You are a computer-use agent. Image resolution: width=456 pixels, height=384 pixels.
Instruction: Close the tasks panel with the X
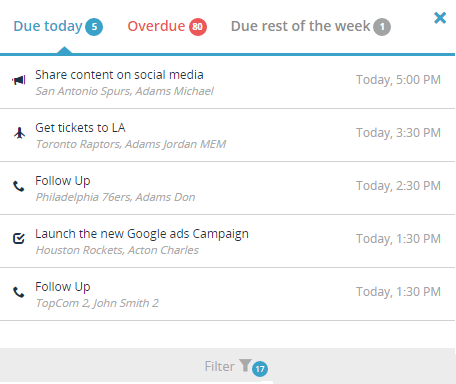[440, 18]
